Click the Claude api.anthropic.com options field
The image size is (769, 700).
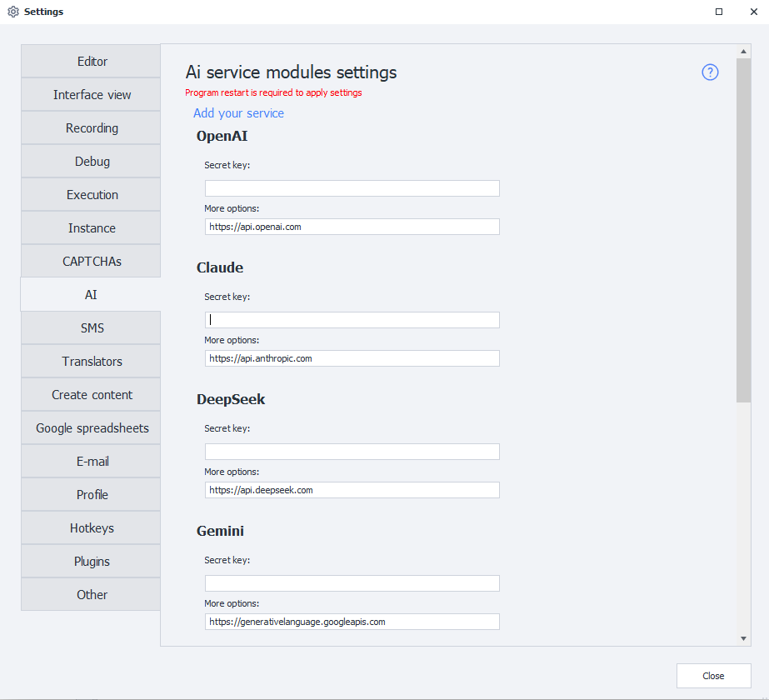coord(352,358)
